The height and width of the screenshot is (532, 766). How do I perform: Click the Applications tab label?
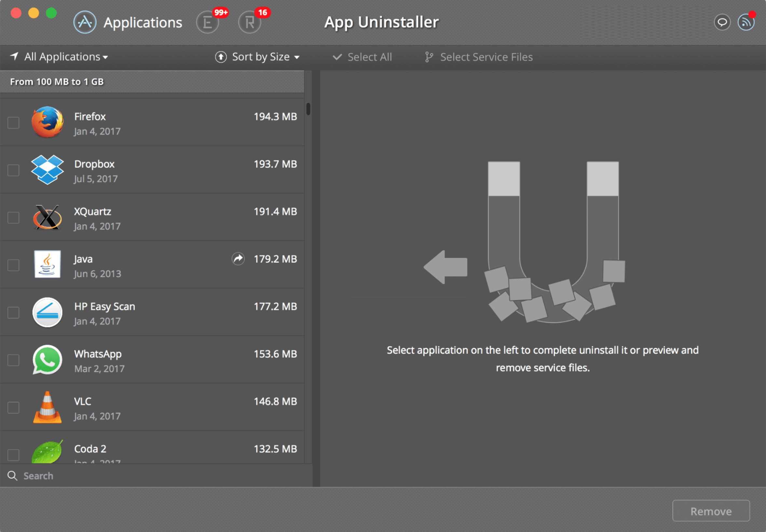143,23
